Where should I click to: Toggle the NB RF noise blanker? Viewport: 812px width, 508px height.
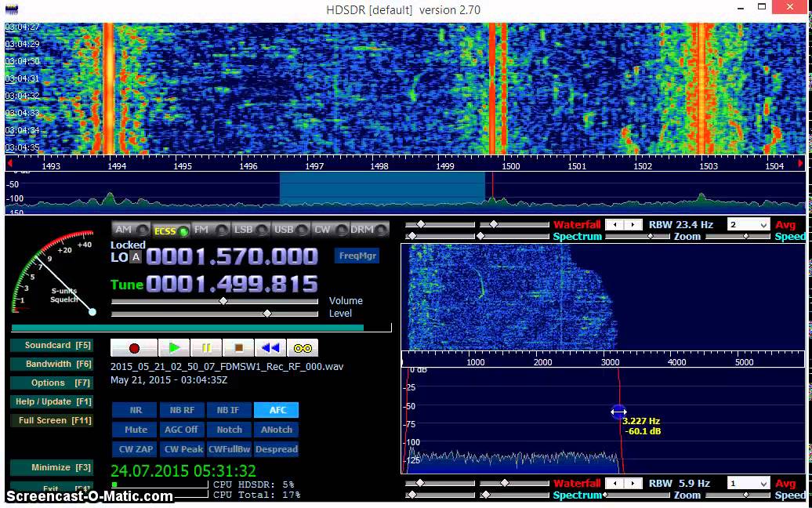[182, 410]
